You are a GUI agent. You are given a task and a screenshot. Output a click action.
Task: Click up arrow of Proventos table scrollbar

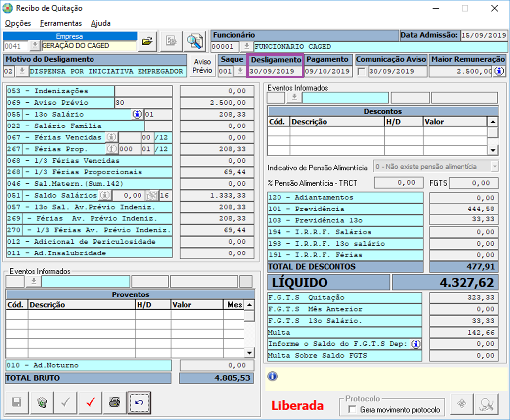coord(249,305)
